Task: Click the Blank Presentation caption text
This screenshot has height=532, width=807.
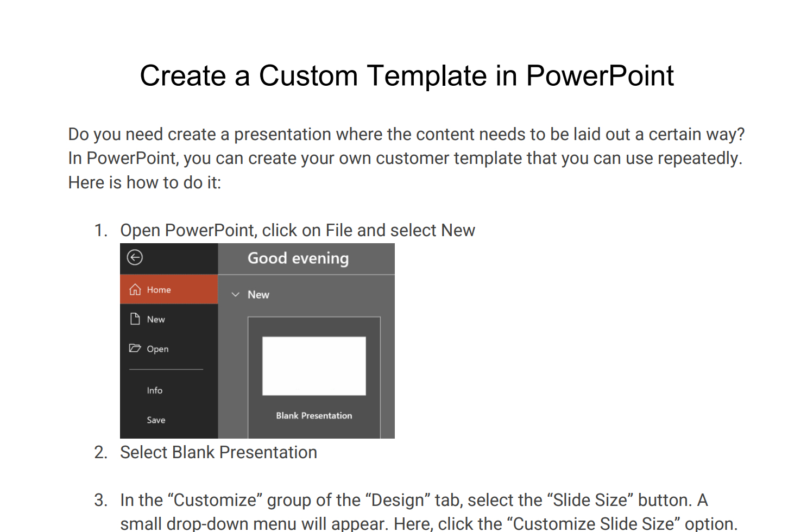Action: click(x=314, y=416)
